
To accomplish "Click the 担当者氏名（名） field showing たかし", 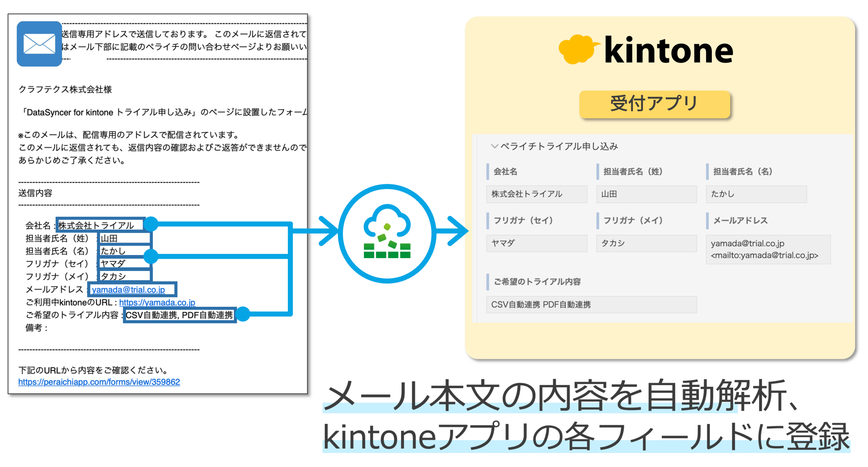I will (x=756, y=194).
